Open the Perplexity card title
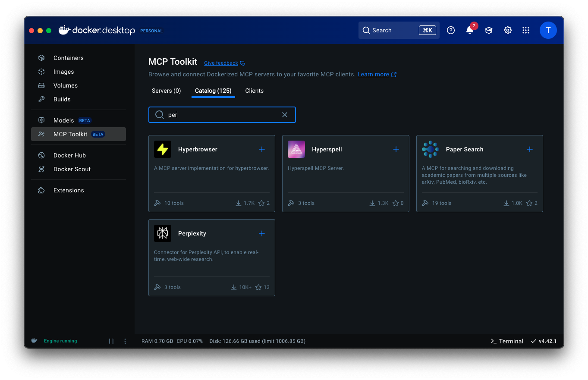Screen dimensions: 588x380 [x=192, y=233]
